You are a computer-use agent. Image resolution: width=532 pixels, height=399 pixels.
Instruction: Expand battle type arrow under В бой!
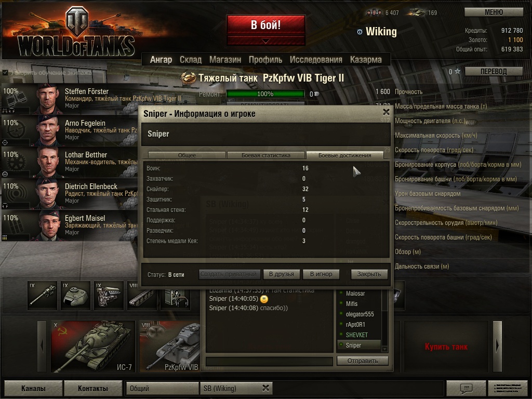(x=266, y=41)
